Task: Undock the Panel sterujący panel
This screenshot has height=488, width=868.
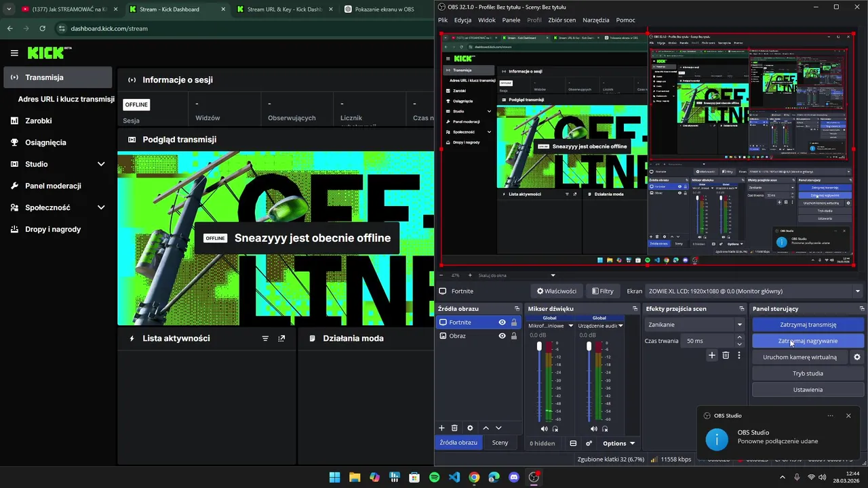Action: tap(861, 308)
